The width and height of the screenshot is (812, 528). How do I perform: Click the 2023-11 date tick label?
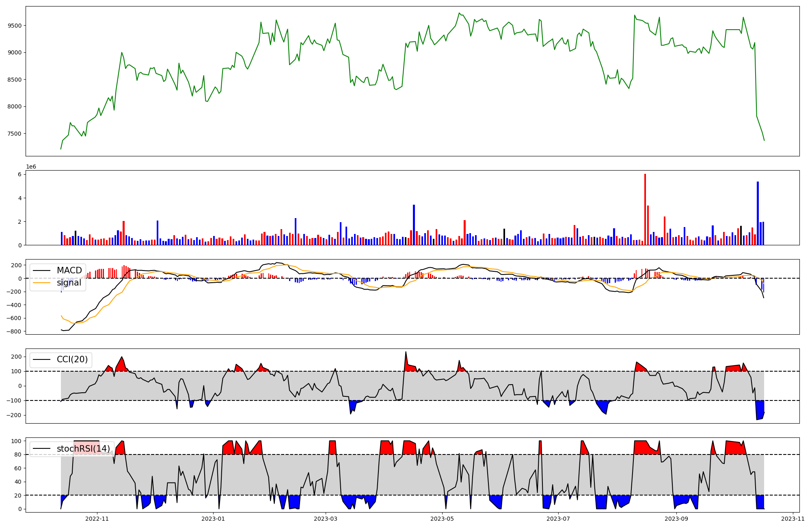793,519
